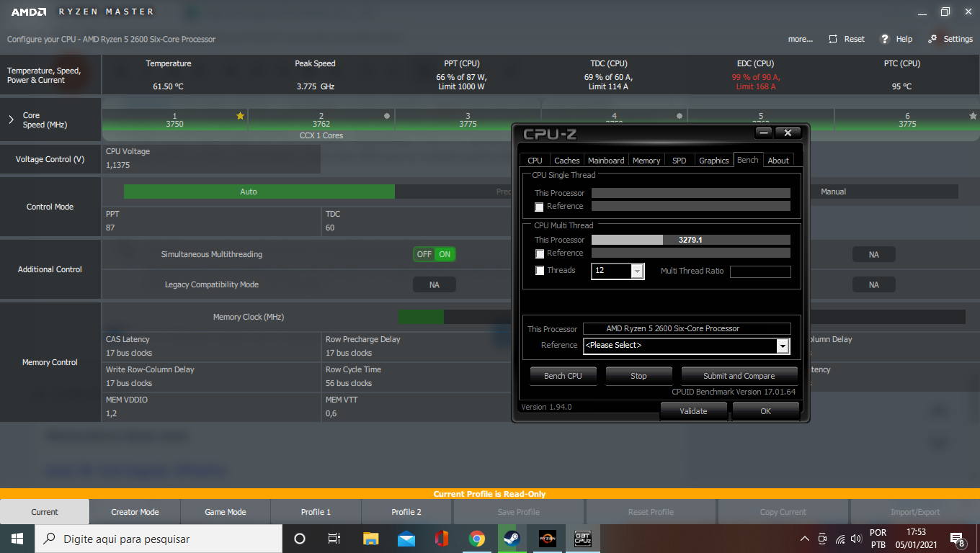Open the more... menu in header
980x553 pixels.
[x=800, y=39]
